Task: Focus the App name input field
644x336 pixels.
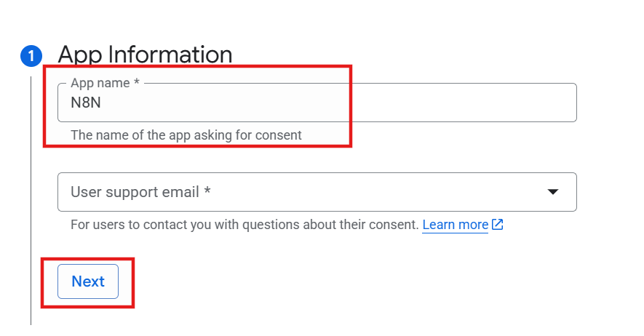Action: [317, 103]
